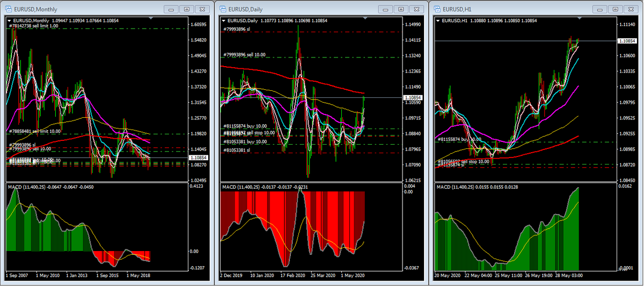Click the 1 May 2010 date on Monthly chart
Image resolution: width=644 pixels, height=286 pixels.
click(x=47, y=275)
